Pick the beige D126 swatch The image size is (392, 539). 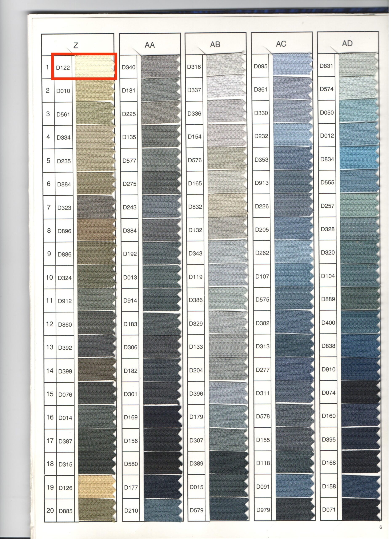(97, 487)
